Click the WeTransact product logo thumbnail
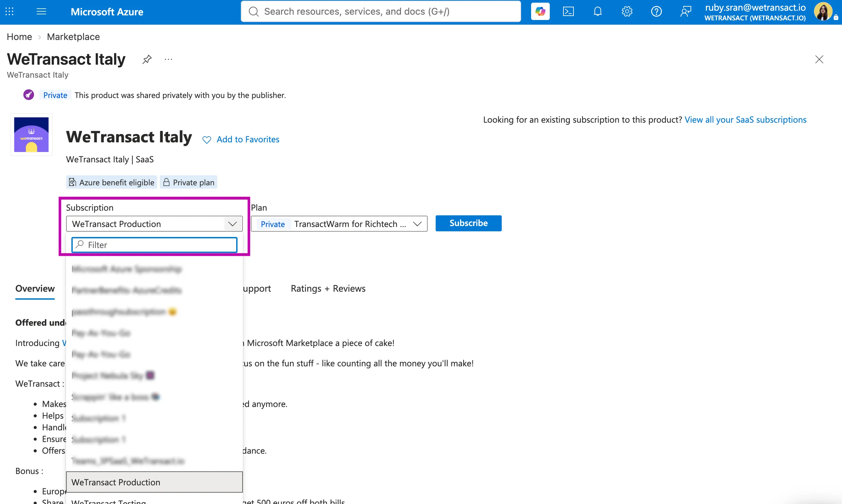The width and height of the screenshot is (842, 504). [x=31, y=134]
